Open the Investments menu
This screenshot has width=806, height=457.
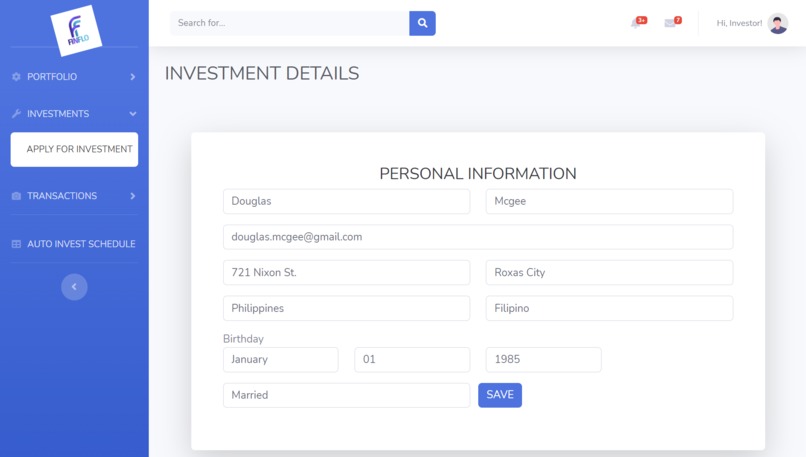[x=74, y=114]
